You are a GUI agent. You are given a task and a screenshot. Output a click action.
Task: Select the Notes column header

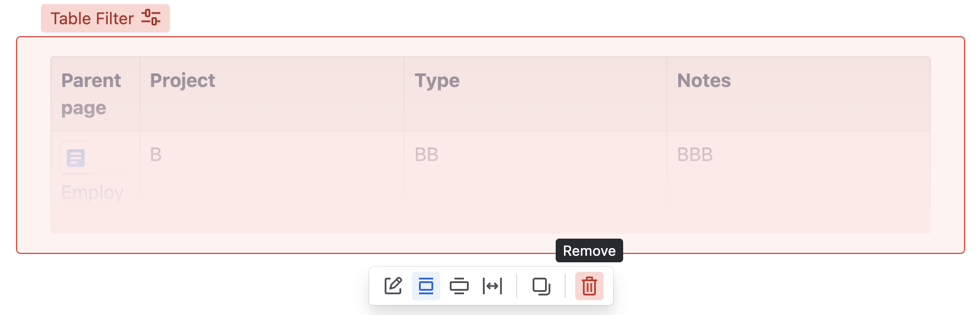tap(798, 94)
